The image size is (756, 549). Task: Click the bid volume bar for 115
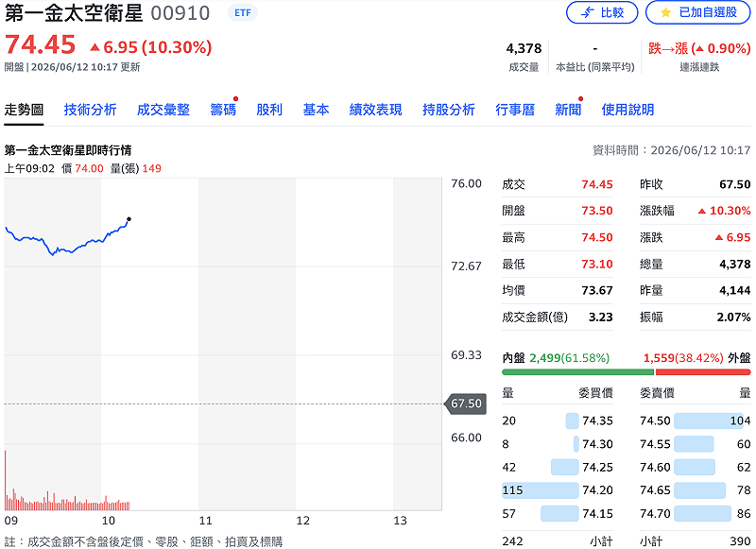(x=540, y=490)
